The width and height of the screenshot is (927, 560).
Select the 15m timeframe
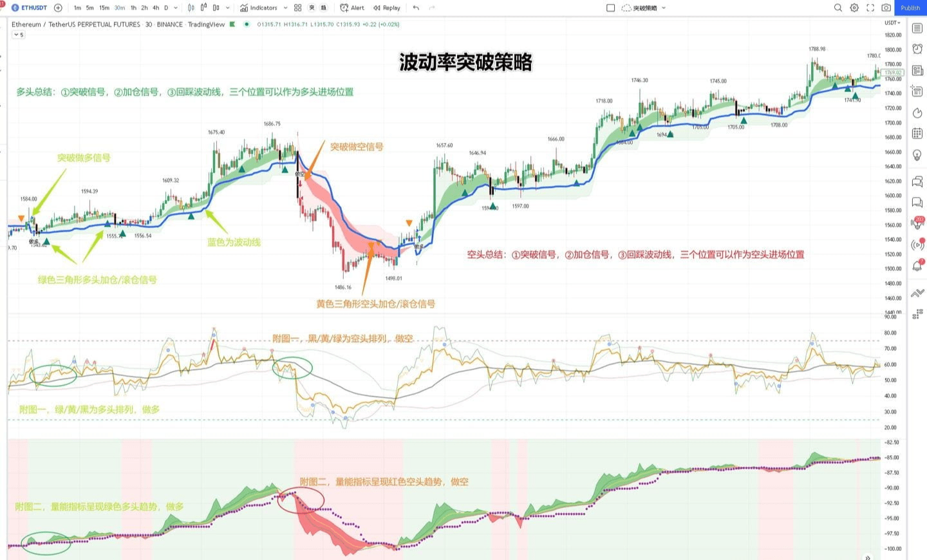(104, 8)
